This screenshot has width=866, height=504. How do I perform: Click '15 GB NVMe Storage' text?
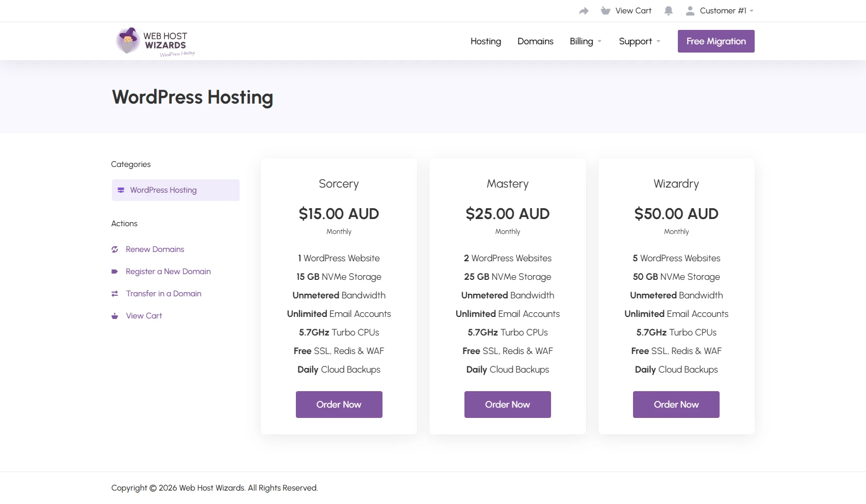coord(339,277)
